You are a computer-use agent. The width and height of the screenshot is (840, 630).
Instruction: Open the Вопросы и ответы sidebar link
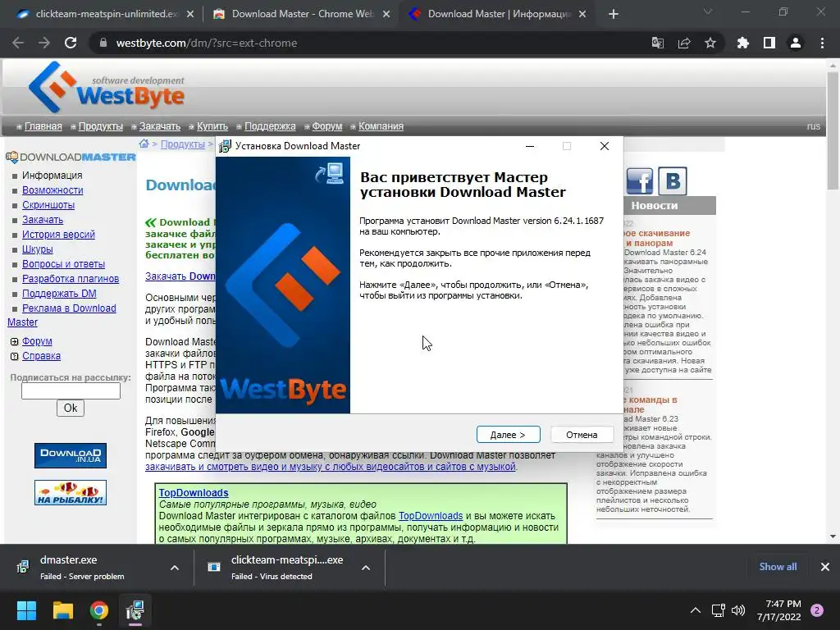coord(63,264)
